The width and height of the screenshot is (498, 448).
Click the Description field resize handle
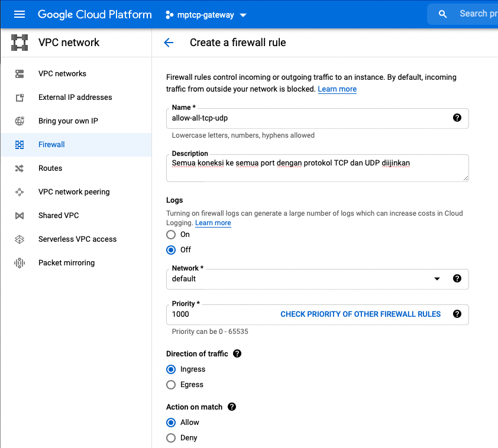[x=465, y=178]
